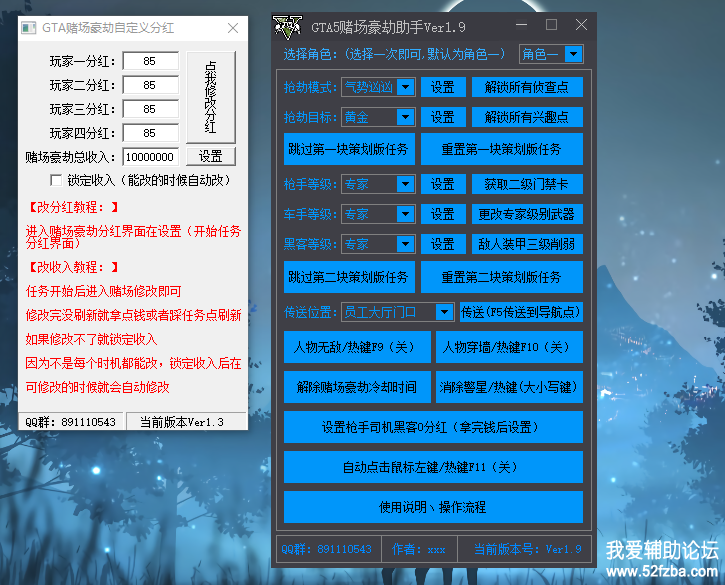Click 跳过第二块策划版任务 button
725x585 pixels.
pyautogui.click(x=349, y=277)
